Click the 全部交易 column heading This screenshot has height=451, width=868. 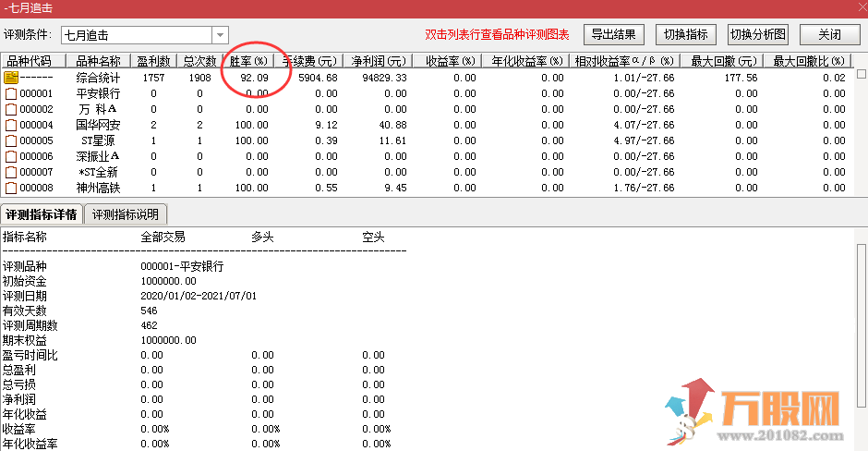pyautogui.click(x=163, y=238)
